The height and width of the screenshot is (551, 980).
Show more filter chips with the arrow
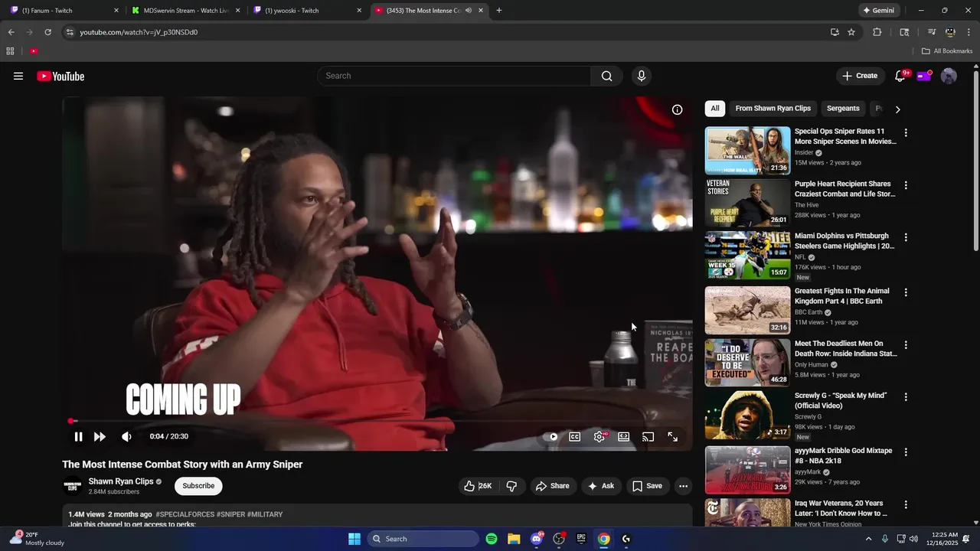(x=897, y=109)
